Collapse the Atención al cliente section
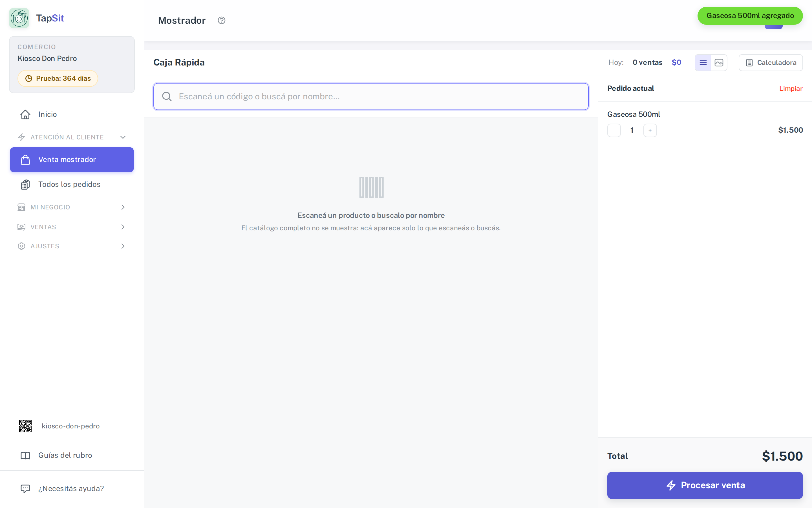 tap(72, 137)
